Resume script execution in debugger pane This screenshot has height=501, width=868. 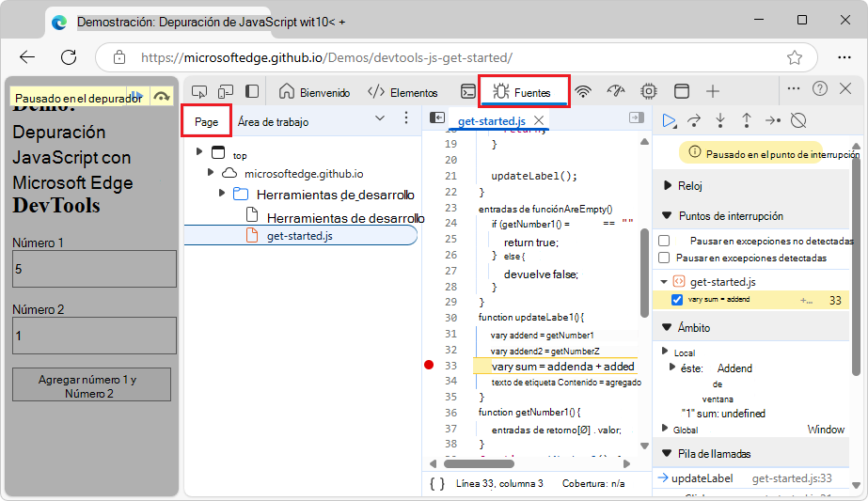pos(670,120)
